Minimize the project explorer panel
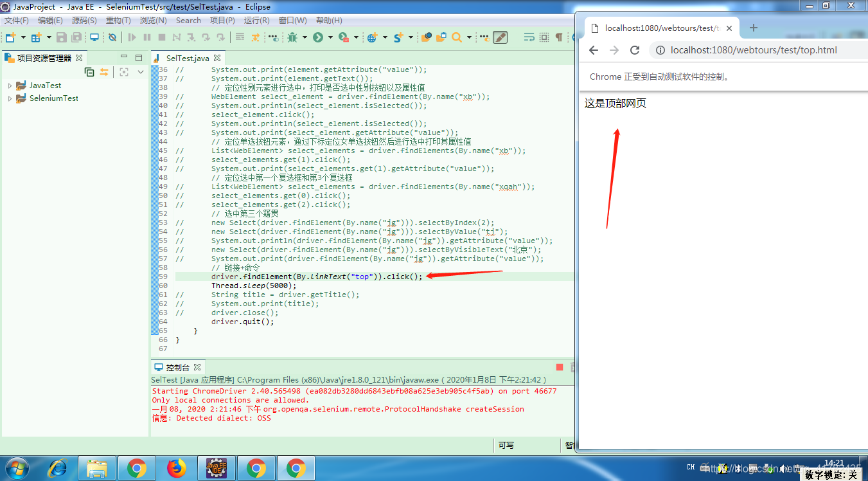The width and height of the screenshot is (868, 481). click(x=124, y=57)
